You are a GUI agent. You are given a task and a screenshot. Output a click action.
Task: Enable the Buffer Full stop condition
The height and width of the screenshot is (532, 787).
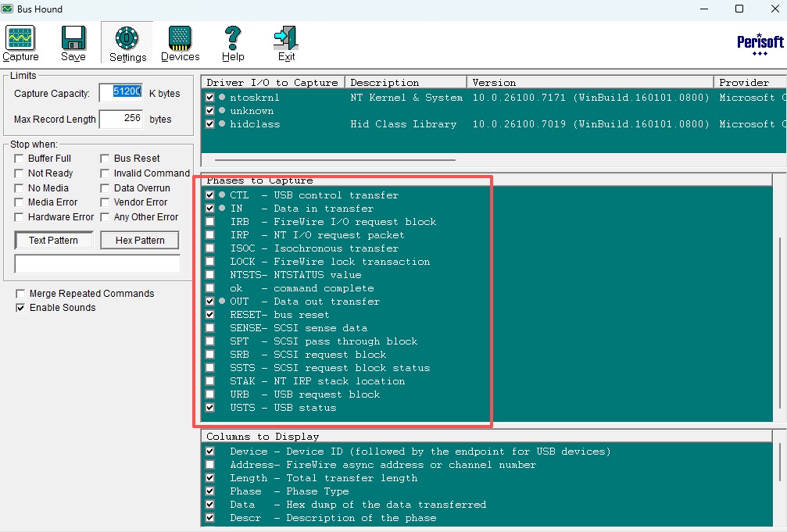tap(19, 159)
